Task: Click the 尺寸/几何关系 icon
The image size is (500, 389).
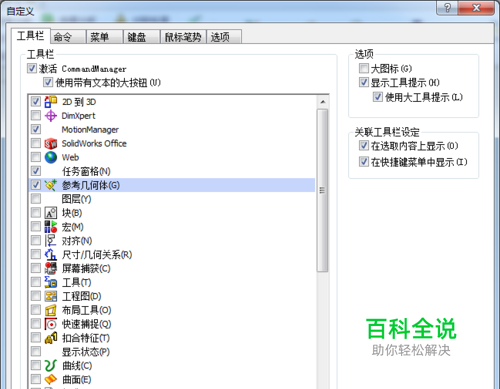Action: [51, 255]
